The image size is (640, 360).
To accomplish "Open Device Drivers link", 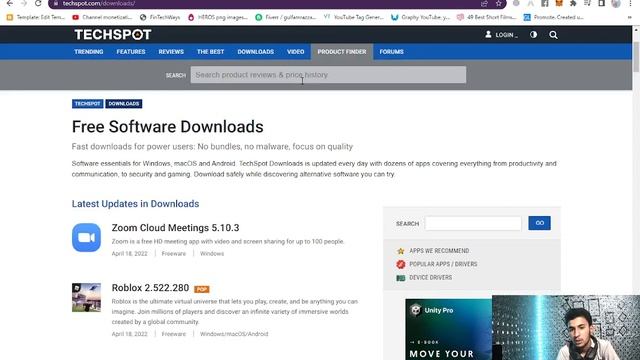I will coord(431,278).
